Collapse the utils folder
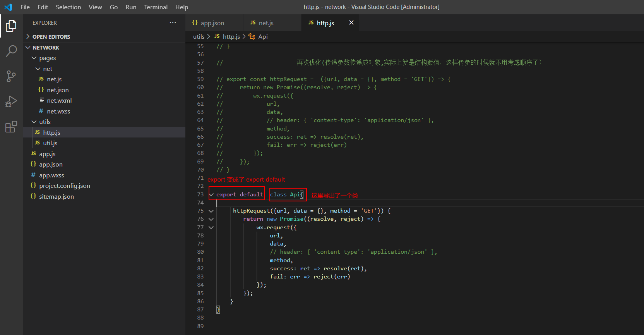 click(x=34, y=122)
